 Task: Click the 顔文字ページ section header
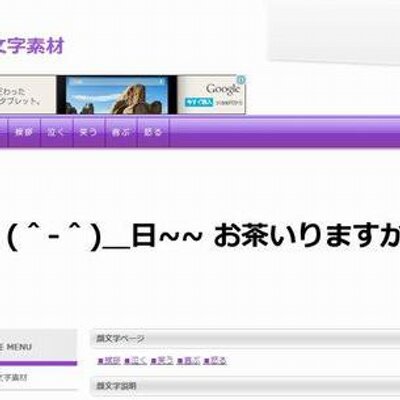click(x=245, y=339)
